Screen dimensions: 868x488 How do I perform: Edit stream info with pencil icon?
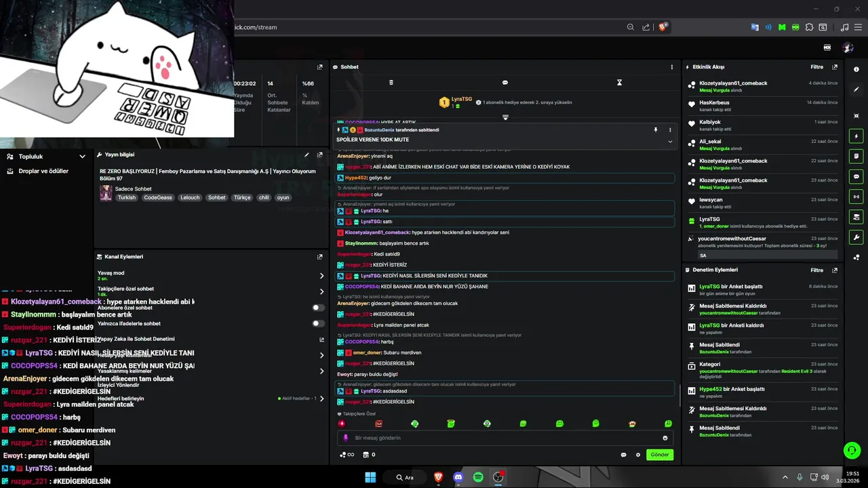point(307,155)
